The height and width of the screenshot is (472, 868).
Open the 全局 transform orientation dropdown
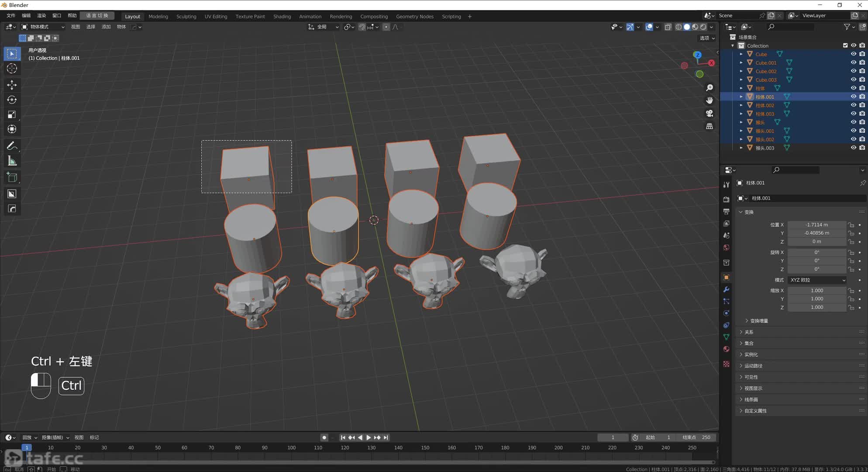(x=324, y=27)
